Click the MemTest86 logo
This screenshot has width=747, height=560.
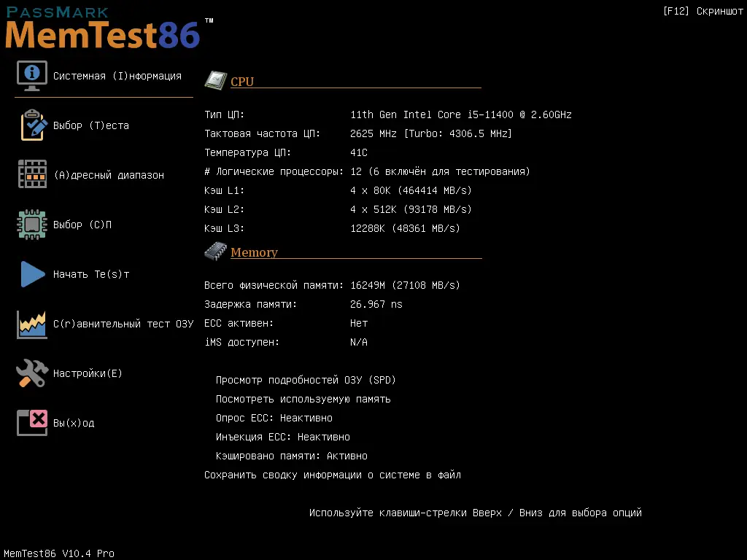coord(102,32)
